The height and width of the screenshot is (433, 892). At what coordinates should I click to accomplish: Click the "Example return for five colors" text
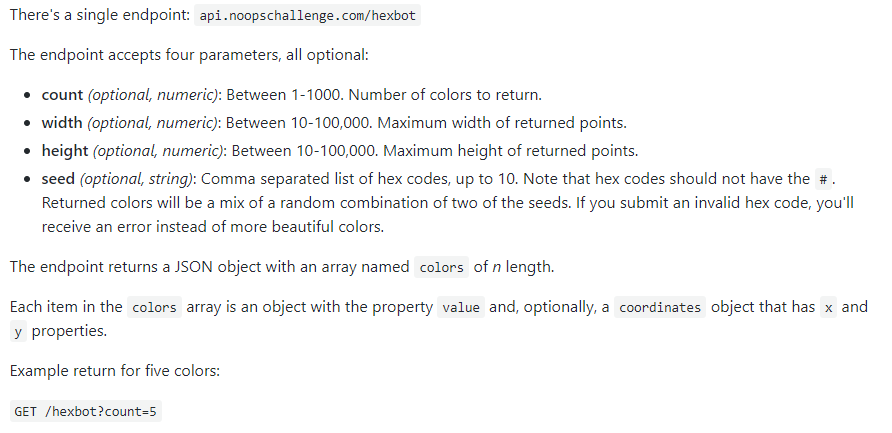coord(114,371)
